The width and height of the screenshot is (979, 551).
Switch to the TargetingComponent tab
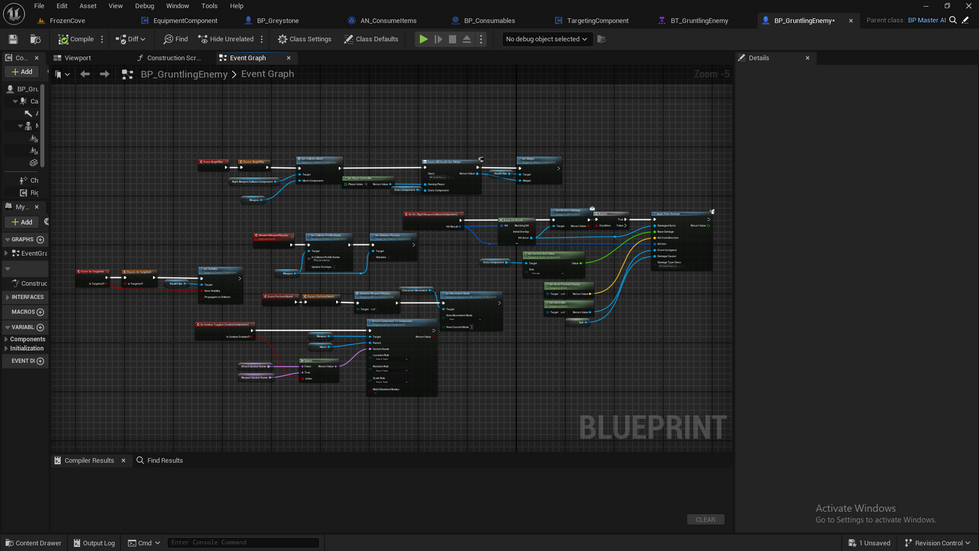click(592, 21)
